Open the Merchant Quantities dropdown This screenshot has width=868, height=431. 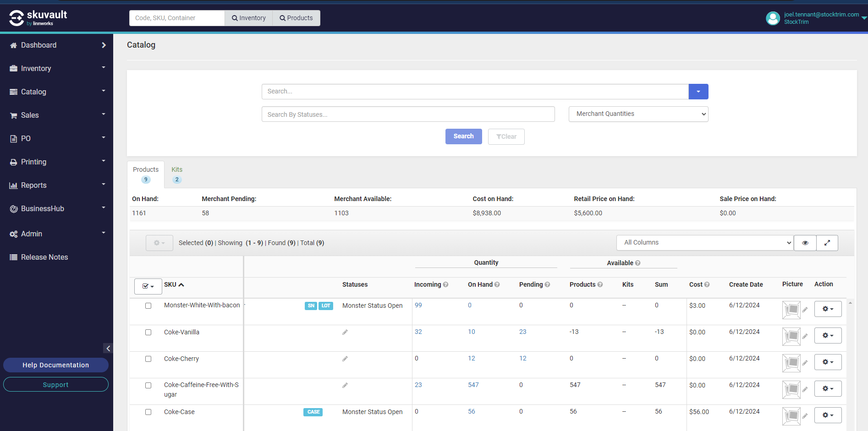tap(638, 114)
